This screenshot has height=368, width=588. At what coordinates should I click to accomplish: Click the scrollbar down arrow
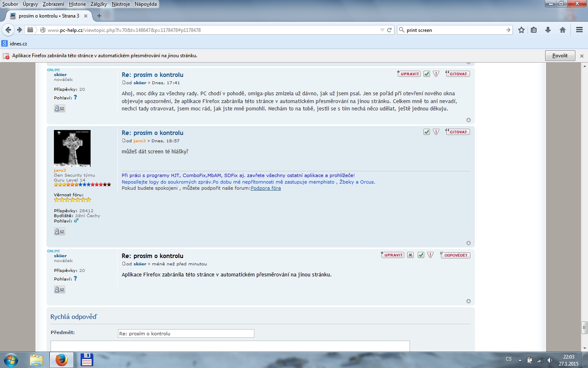[584, 348]
